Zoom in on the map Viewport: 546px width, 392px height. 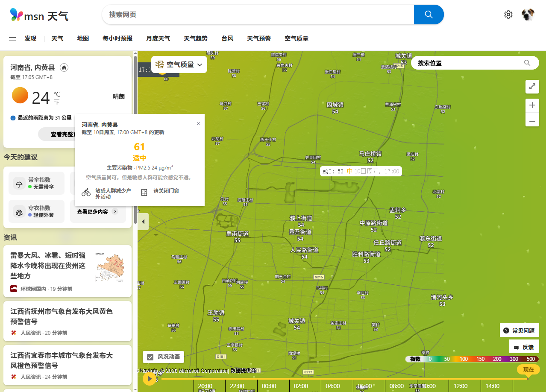point(532,105)
